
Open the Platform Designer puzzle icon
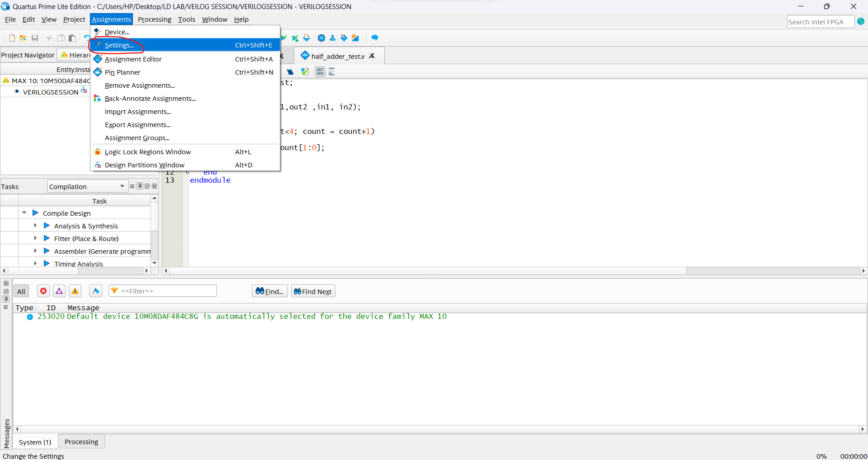point(355,38)
